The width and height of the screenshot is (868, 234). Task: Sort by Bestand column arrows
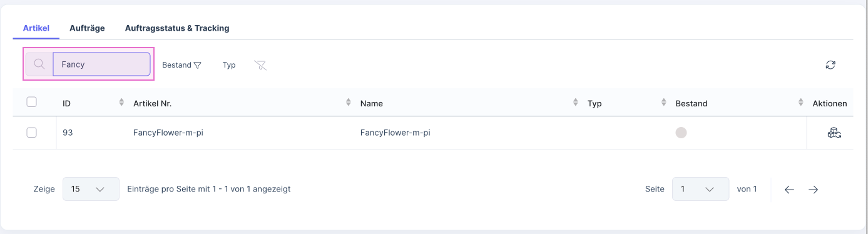(800, 103)
